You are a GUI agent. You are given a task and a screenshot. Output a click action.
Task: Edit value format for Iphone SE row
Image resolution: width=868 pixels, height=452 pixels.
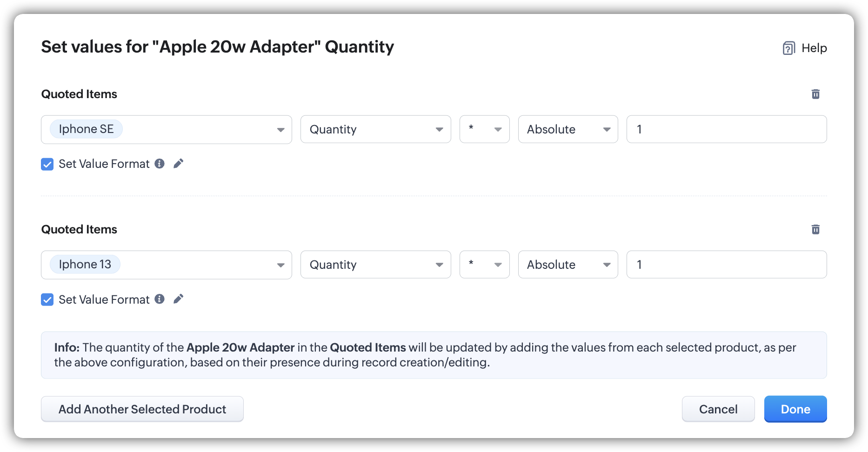[x=178, y=164]
